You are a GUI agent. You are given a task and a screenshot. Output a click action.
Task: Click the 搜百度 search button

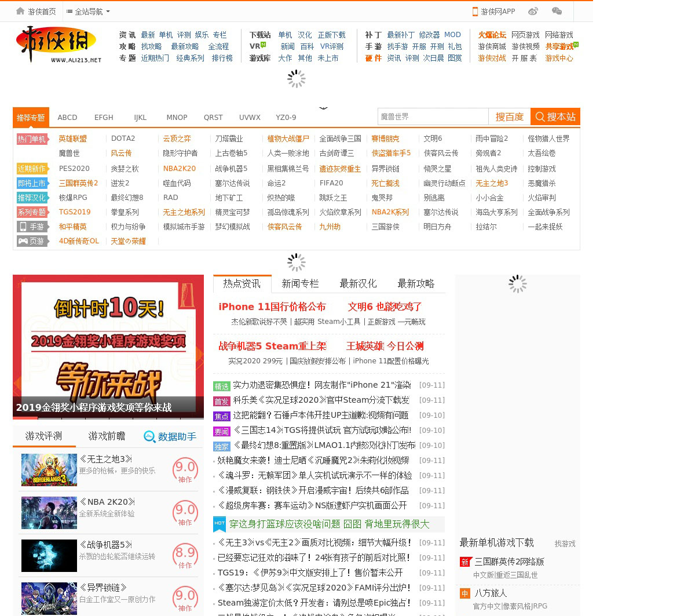tap(510, 116)
